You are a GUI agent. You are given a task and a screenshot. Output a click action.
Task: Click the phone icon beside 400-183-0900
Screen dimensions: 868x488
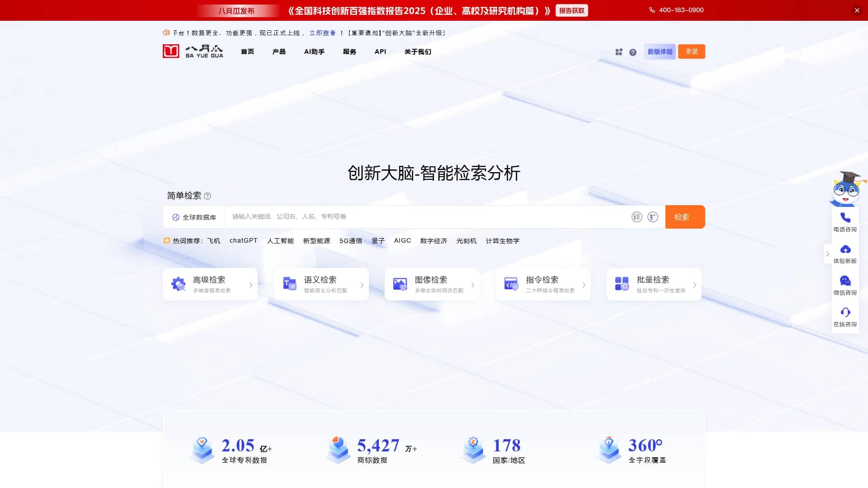coord(652,10)
